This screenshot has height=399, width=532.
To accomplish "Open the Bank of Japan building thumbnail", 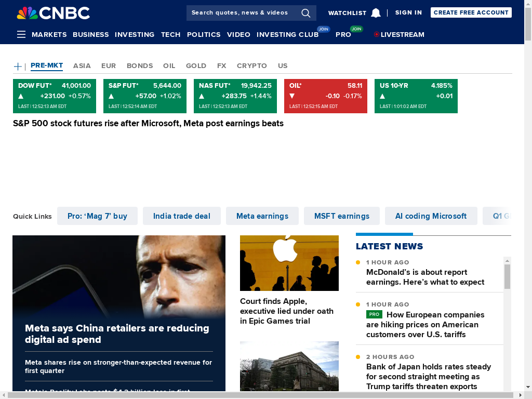I will pos(289,366).
